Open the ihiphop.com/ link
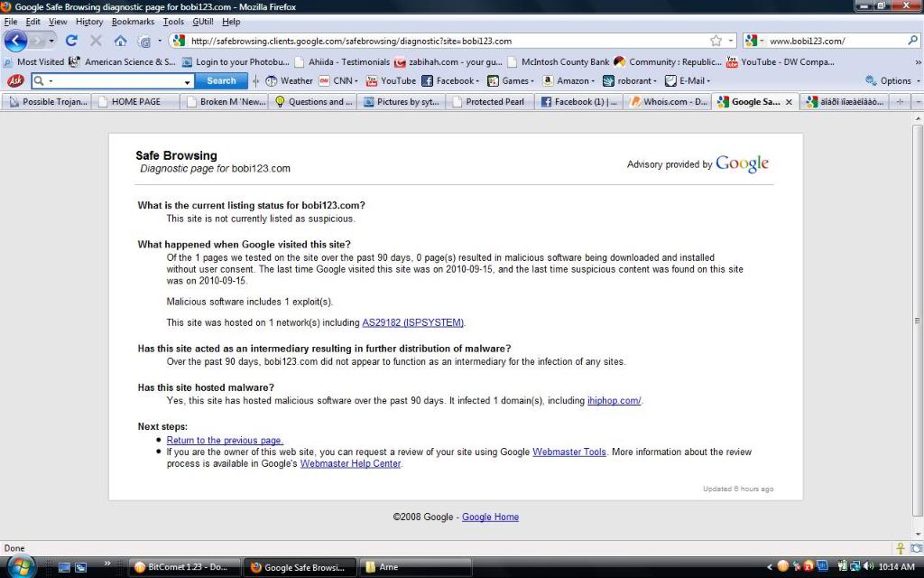 [614, 400]
